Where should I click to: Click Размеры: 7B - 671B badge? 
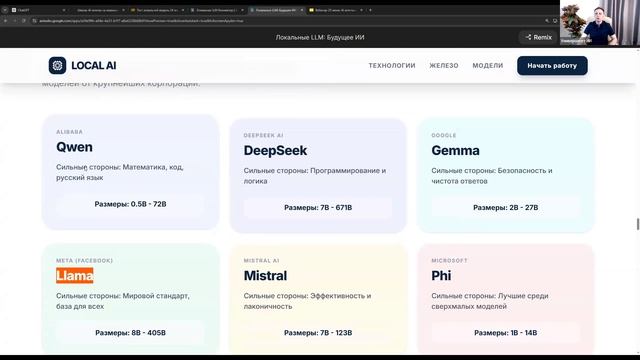(318, 208)
